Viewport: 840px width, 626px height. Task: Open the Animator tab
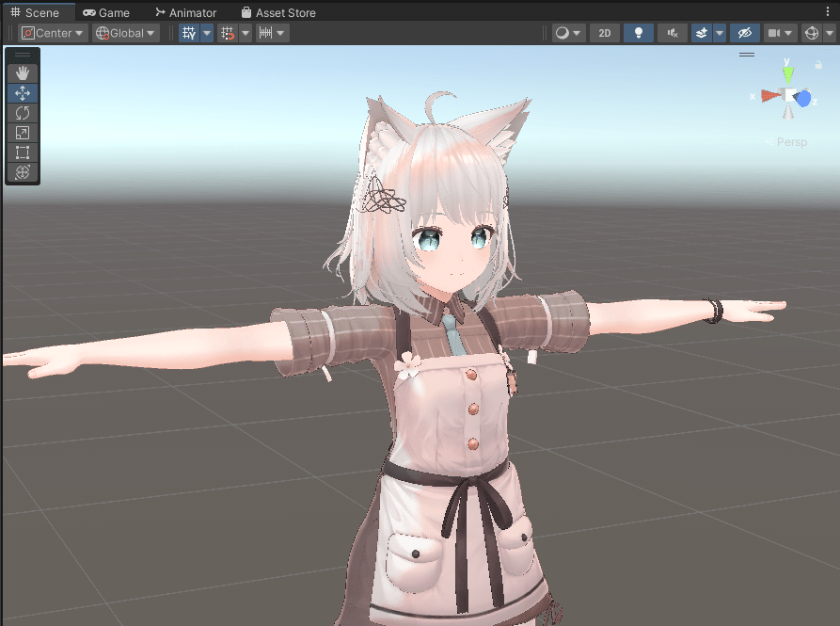pyautogui.click(x=185, y=12)
